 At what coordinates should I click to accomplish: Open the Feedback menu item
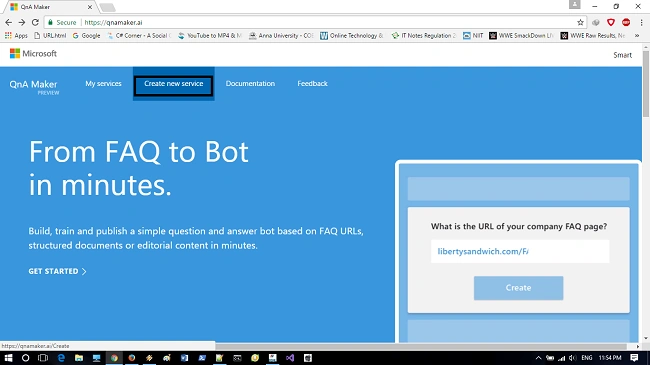click(x=312, y=83)
